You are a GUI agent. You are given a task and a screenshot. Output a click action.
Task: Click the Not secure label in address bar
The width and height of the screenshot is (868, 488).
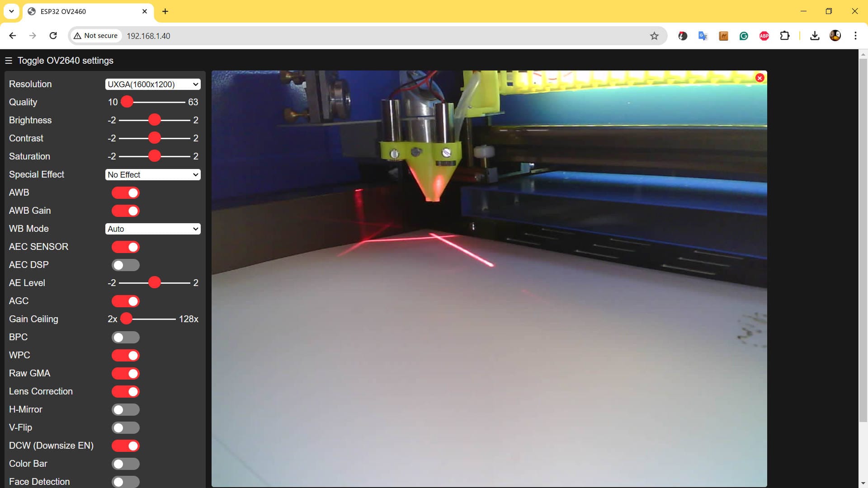click(95, 36)
